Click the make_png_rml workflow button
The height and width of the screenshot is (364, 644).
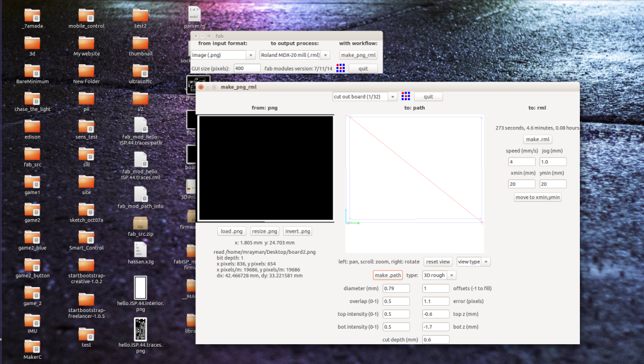(x=358, y=55)
